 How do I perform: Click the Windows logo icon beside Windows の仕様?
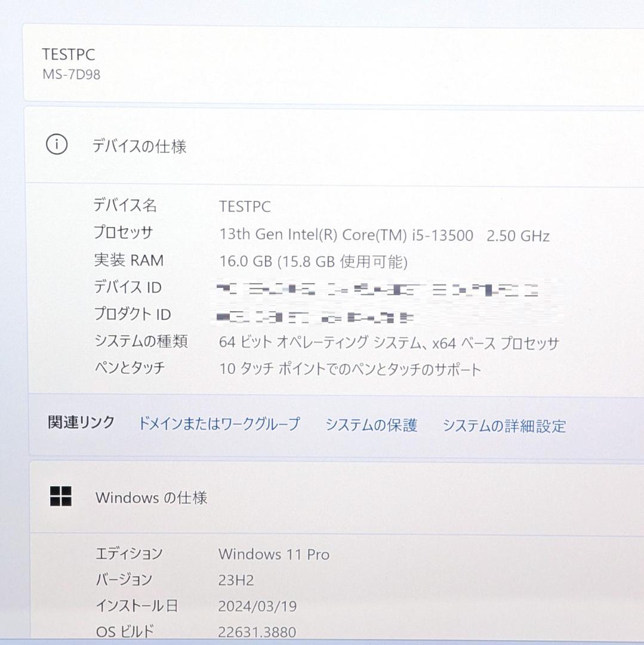[x=61, y=496]
